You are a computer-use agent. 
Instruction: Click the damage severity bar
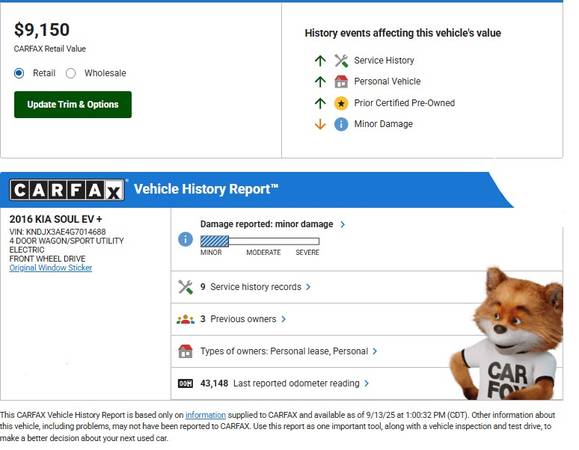pyautogui.click(x=260, y=241)
